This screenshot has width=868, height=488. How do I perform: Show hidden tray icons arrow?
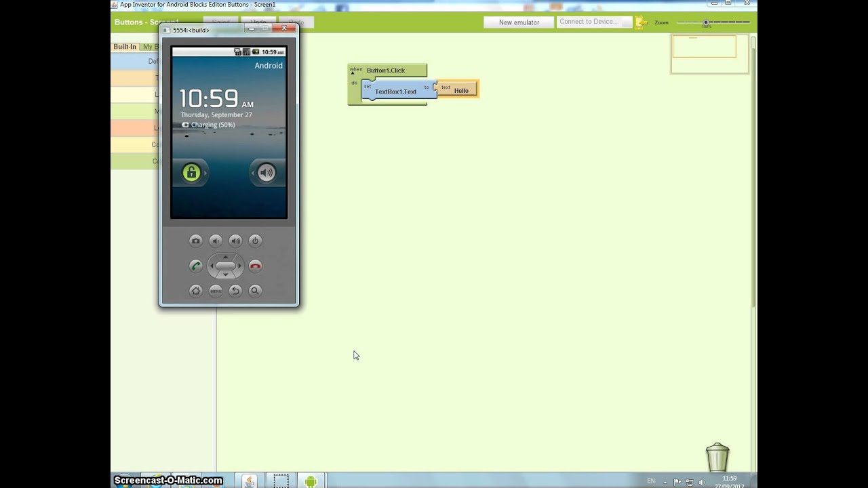click(x=666, y=482)
